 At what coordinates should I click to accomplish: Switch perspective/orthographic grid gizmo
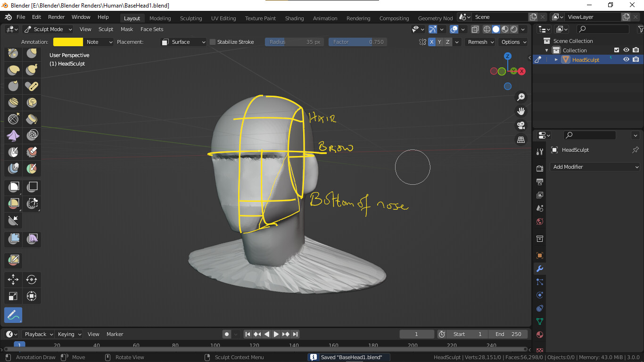pyautogui.click(x=521, y=140)
